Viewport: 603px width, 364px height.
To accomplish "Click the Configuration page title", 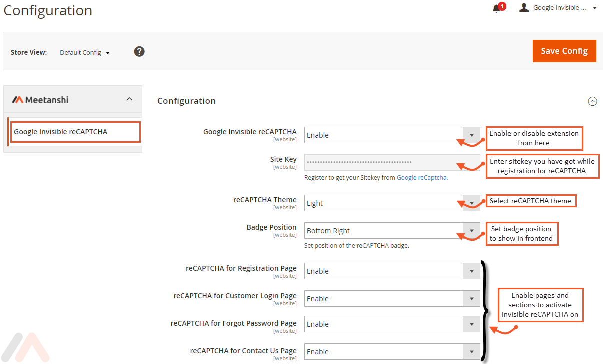I will [x=48, y=10].
